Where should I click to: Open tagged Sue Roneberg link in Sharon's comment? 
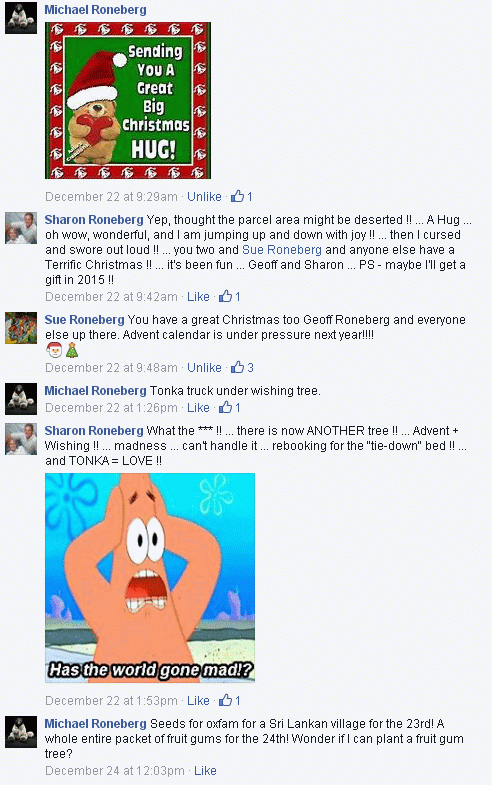pyautogui.click(x=282, y=250)
